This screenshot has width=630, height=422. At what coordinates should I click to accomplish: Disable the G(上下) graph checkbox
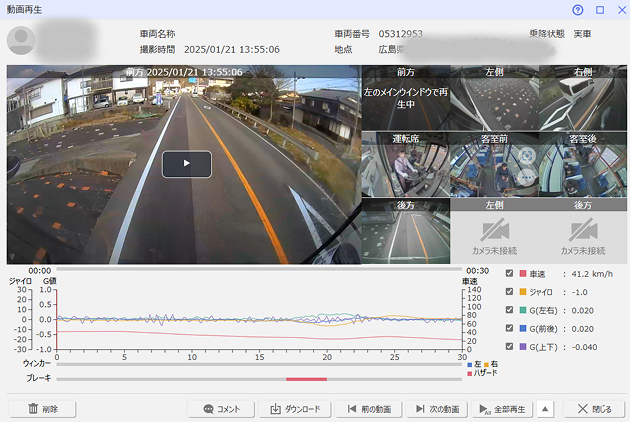511,346
